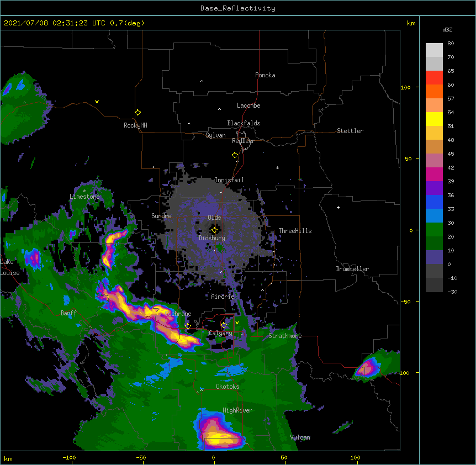This screenshot has height=465, width=476.
Task: Click the Ponoka city label
Action: click(x=265, y=75)
